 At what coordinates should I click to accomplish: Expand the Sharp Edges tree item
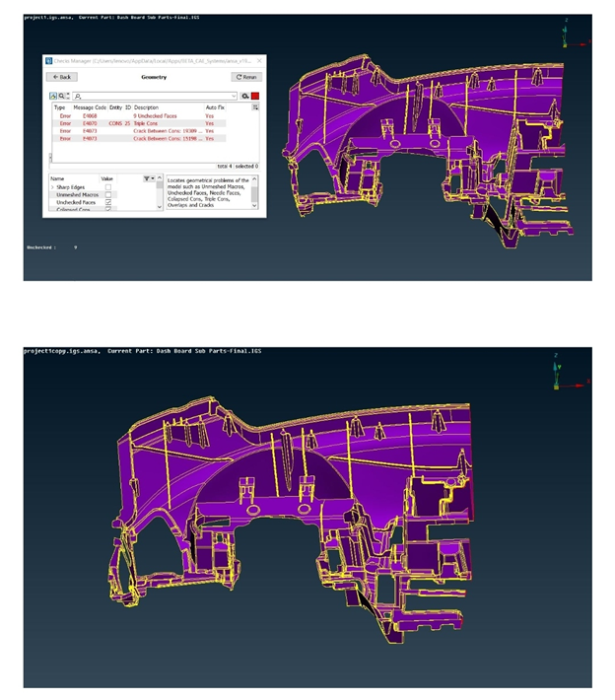point(52,186)
